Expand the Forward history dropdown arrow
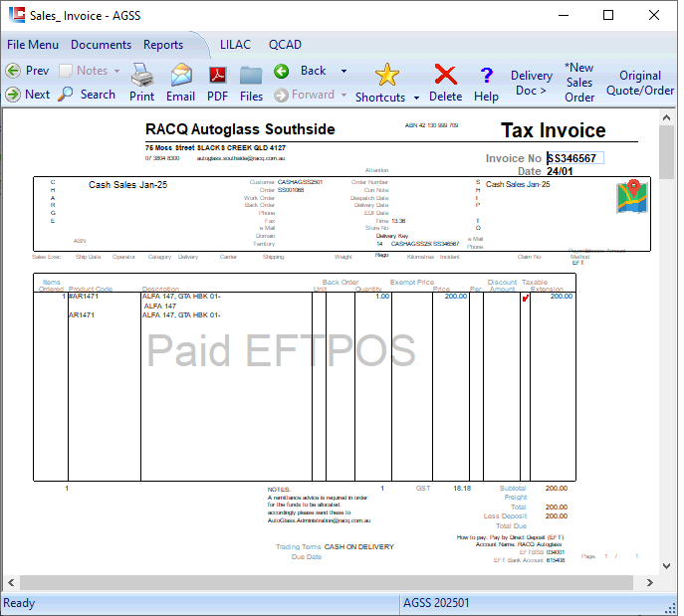Viewport: 684px width, 616px height. coord(343,95)
